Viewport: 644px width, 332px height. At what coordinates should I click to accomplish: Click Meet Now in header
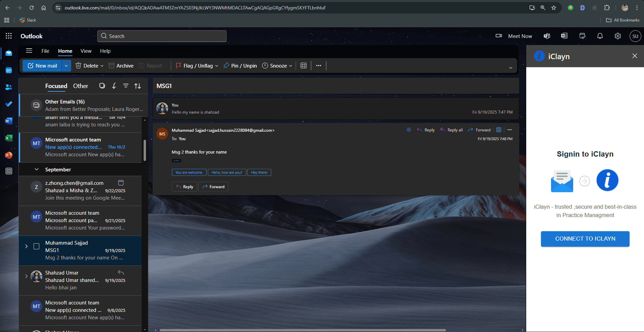point(514,36)
